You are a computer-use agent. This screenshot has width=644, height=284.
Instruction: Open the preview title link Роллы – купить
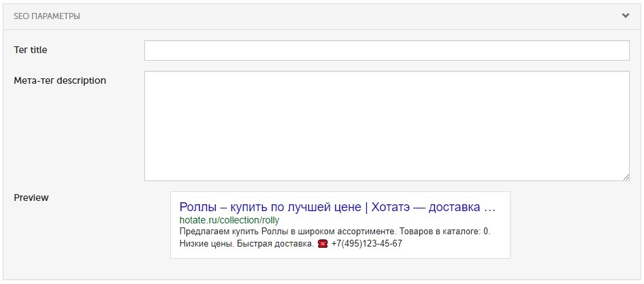338,207
